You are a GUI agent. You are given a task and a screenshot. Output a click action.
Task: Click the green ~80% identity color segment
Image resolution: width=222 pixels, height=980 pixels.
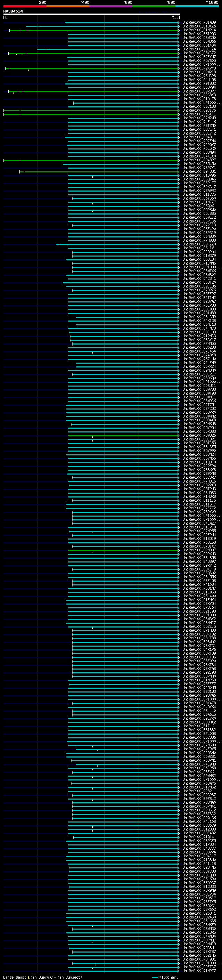click(154, 6)
